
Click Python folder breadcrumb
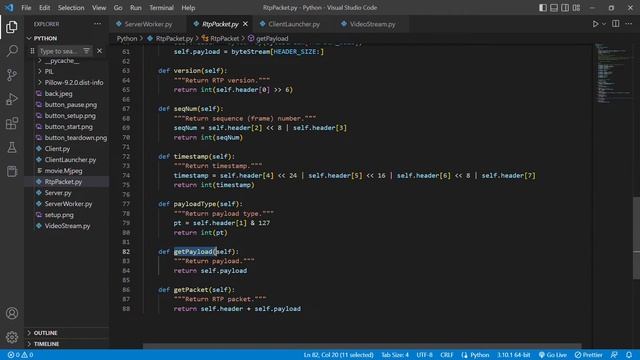click(x=127, y=38)
